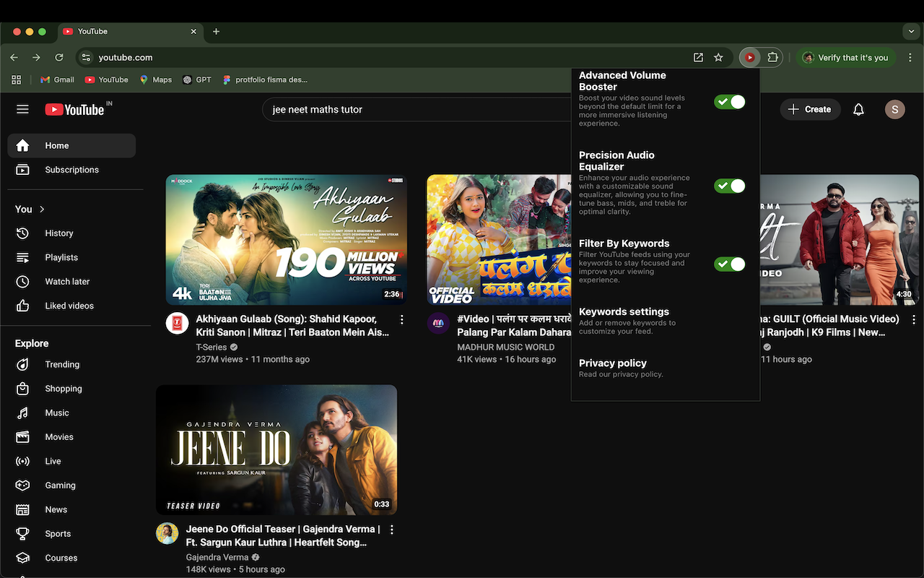Screen dimensions: 924x578
Task: Open the guide hamburger menu
Action: click(x=22, y=109)
